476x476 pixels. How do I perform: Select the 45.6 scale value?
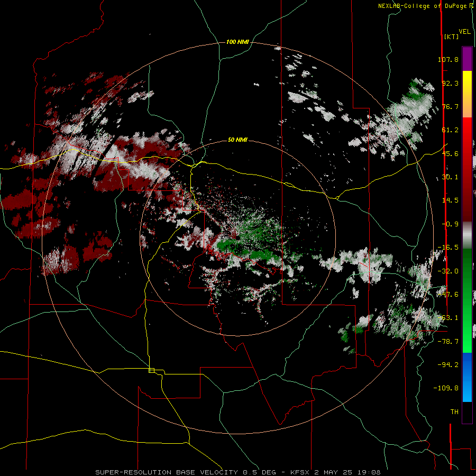pyautogui.click(x=450, y=153)
